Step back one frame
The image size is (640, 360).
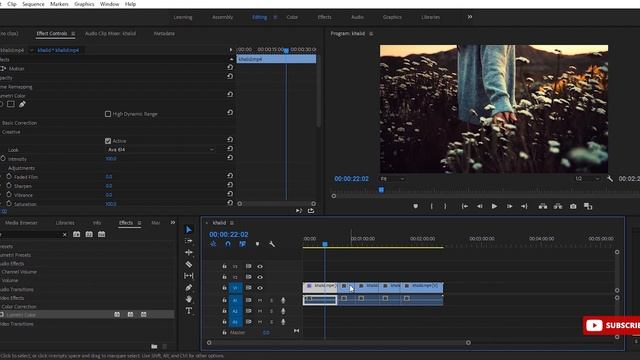[480, 207]
